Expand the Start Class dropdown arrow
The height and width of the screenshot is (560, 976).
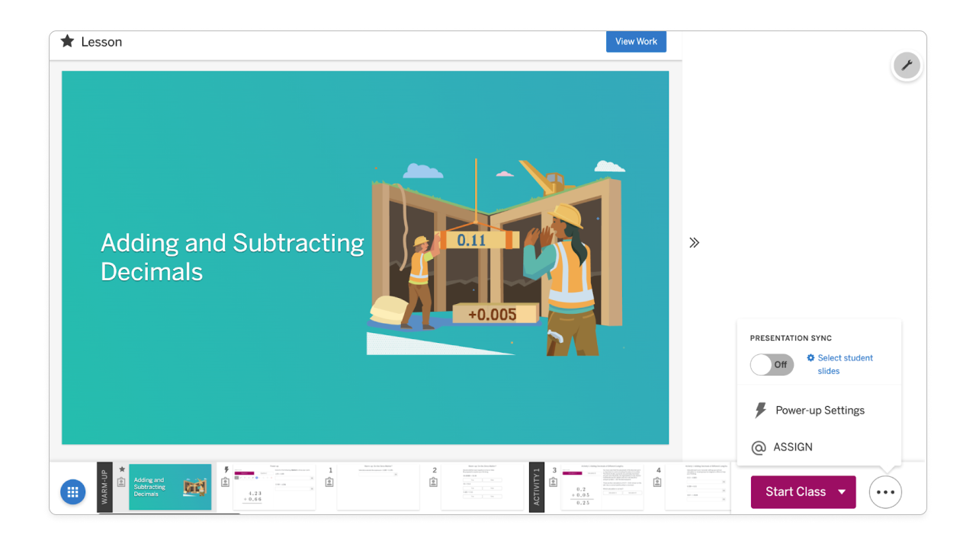842,492
